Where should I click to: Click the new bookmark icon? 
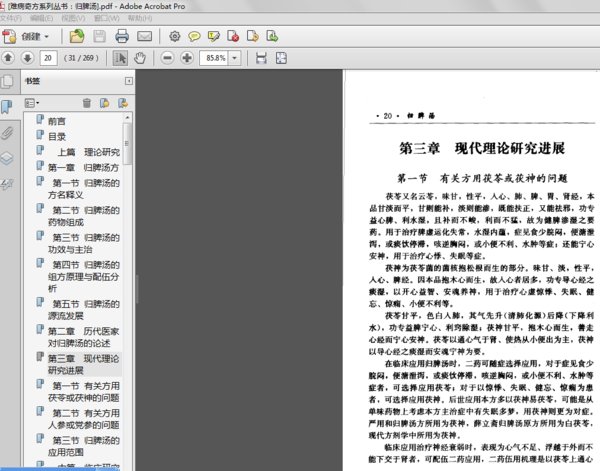(x=104, y=103)
